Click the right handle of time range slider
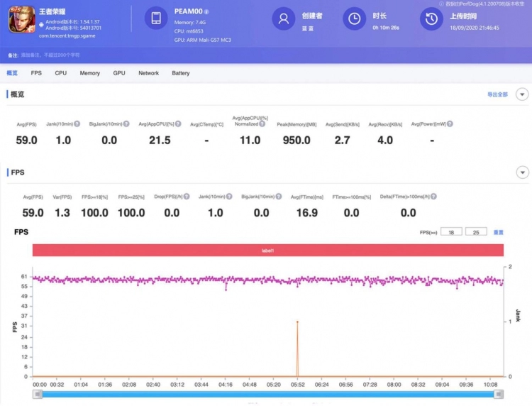 click(499, 394)
